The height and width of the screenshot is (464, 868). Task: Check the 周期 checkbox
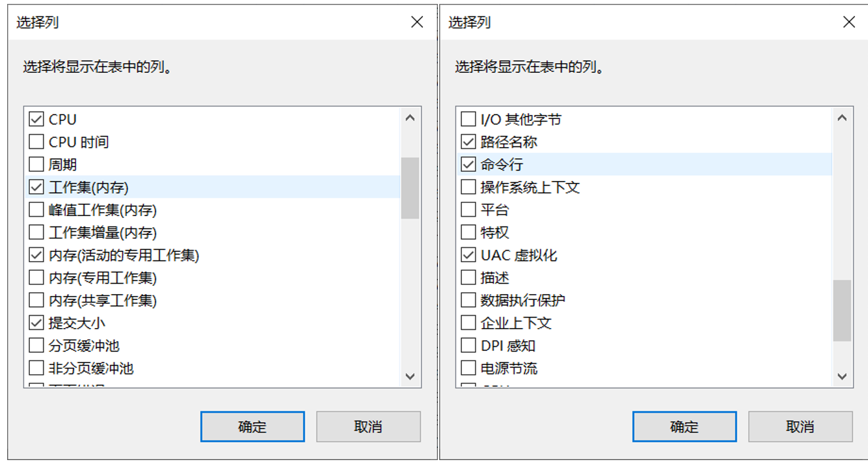pos(36,165)
